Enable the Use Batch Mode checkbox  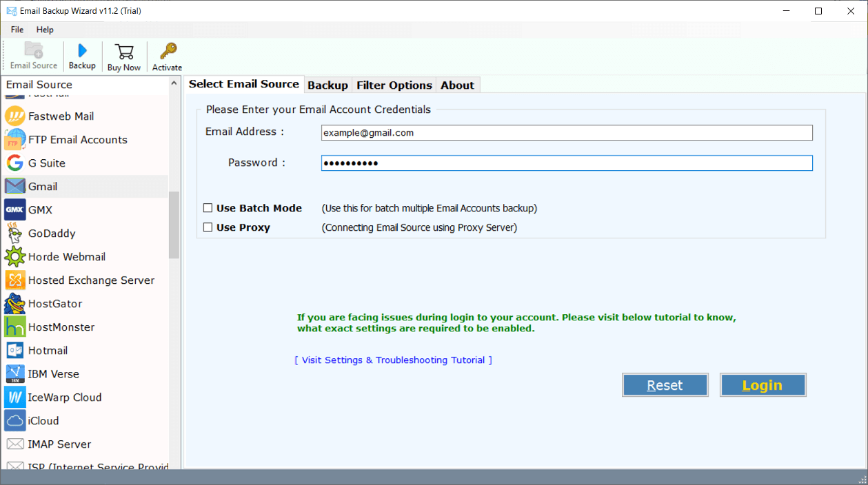(x=208, y=208)
